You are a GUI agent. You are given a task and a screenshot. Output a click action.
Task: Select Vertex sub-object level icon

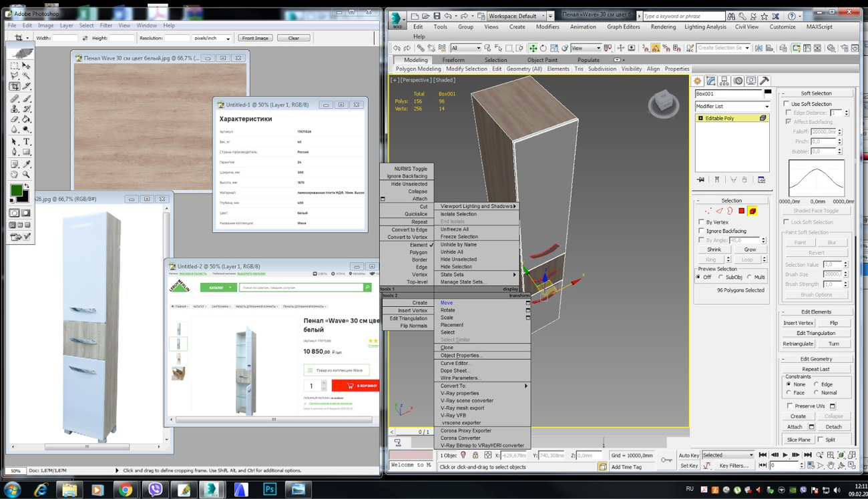pos(708,211)
